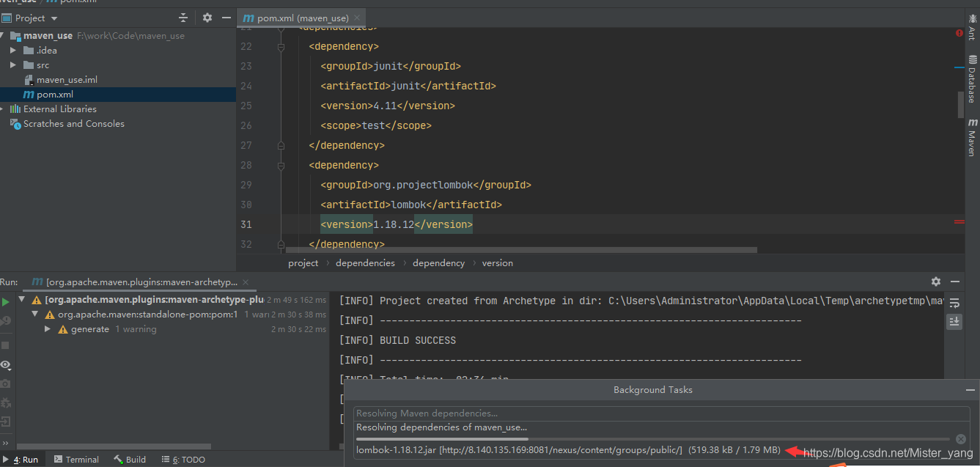Image resolution: width=980 pixels, height=467 pixels.
Task: Click the fold end marker at line 27
Action: [x=281, y=145]
